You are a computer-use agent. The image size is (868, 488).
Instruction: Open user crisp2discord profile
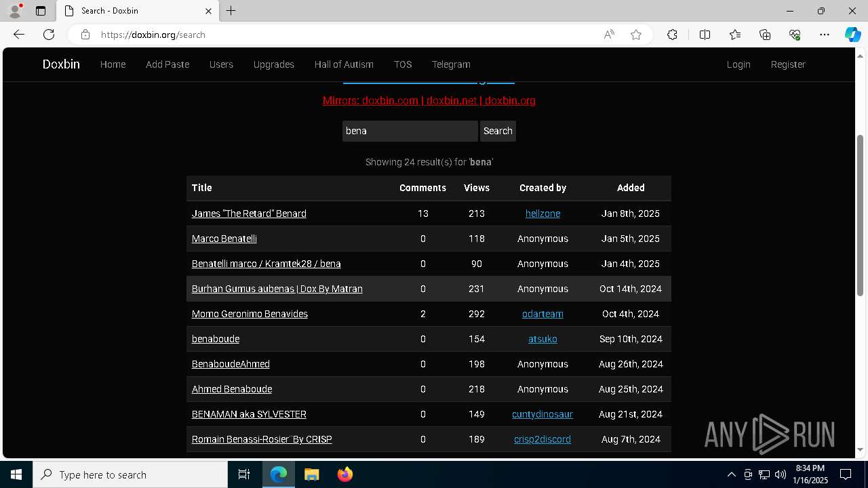[x=542, y=439]
